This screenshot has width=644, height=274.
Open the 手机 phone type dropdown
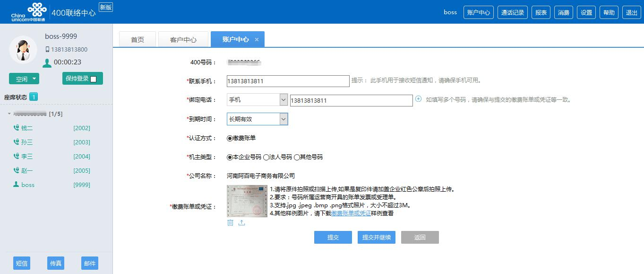pos(257,100)
